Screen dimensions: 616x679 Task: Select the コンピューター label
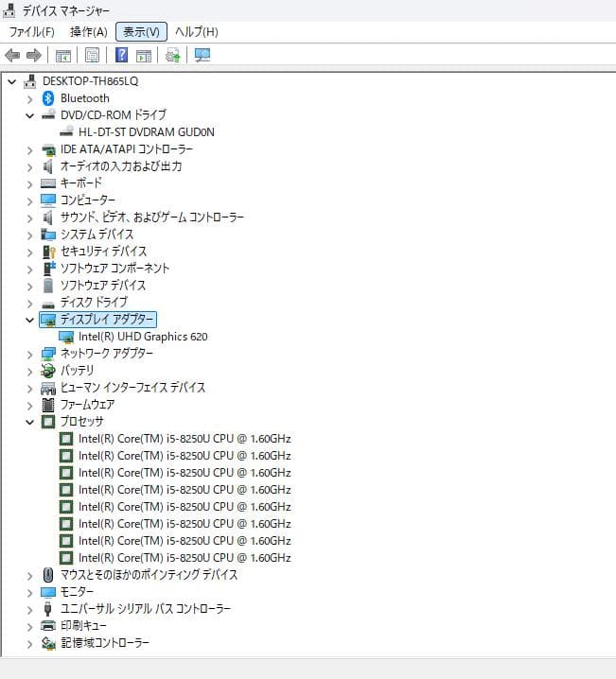tap(88, 200)
